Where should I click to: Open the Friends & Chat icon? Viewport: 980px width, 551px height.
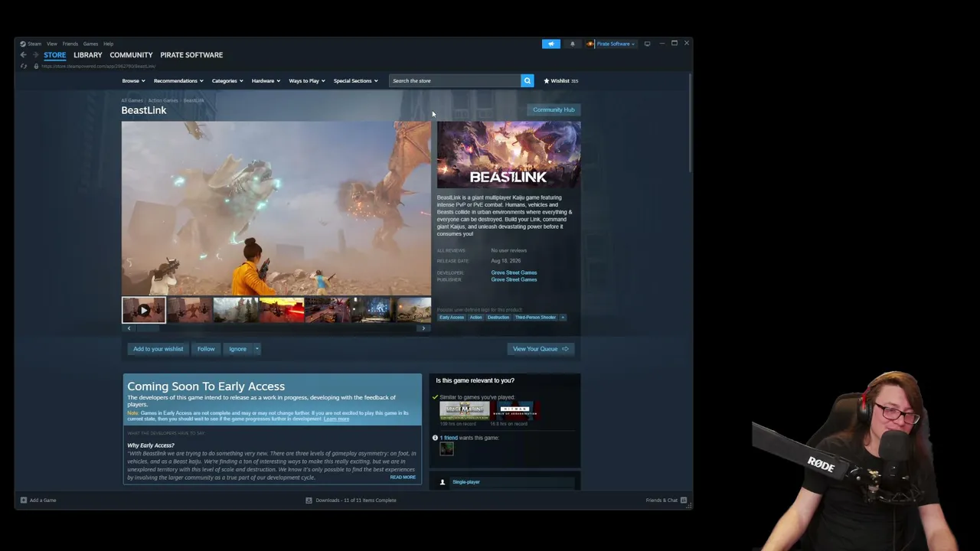(x=684, y=500)
